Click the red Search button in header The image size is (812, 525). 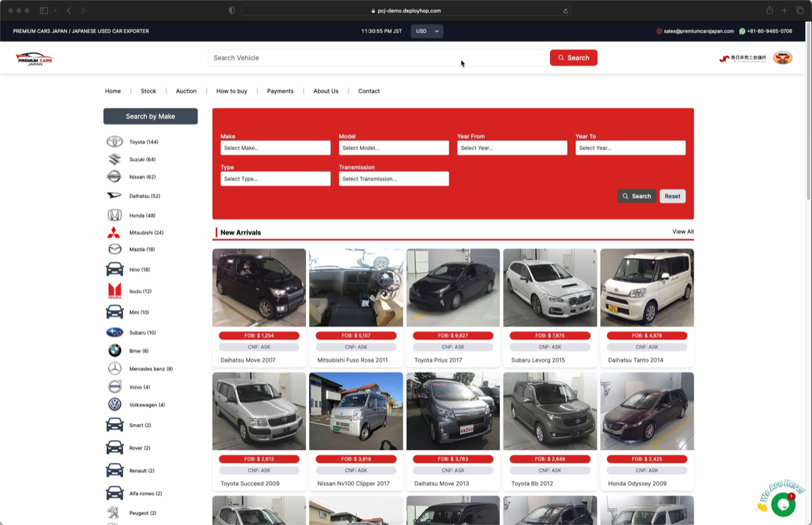point(573,58)
